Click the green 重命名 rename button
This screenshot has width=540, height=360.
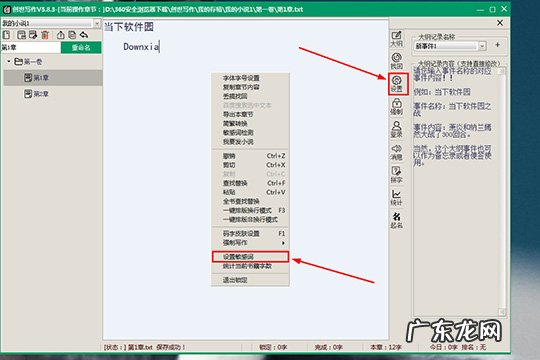(x=81, y=48)
